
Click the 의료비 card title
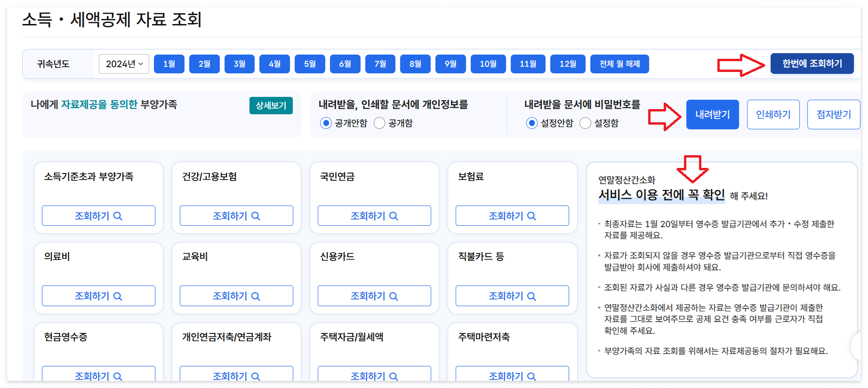point(57,257)
